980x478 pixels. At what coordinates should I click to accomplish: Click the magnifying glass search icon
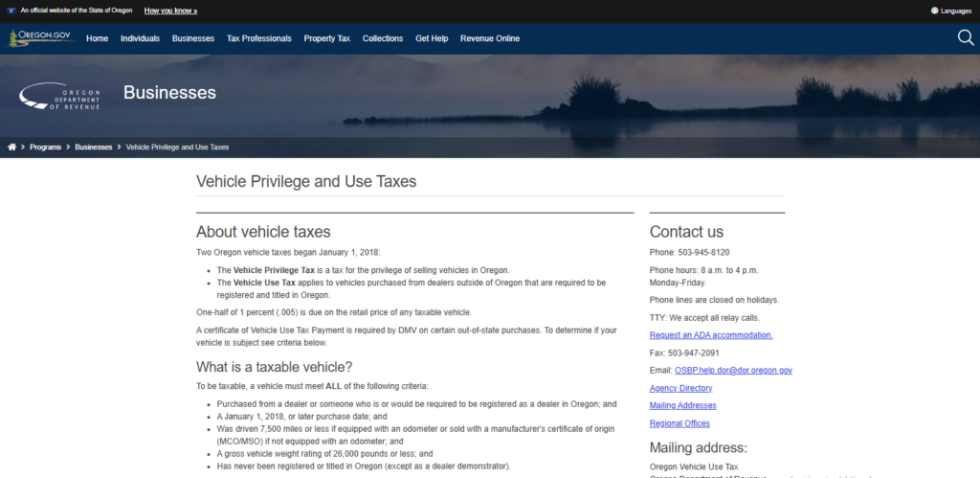[x=965, y=38]
